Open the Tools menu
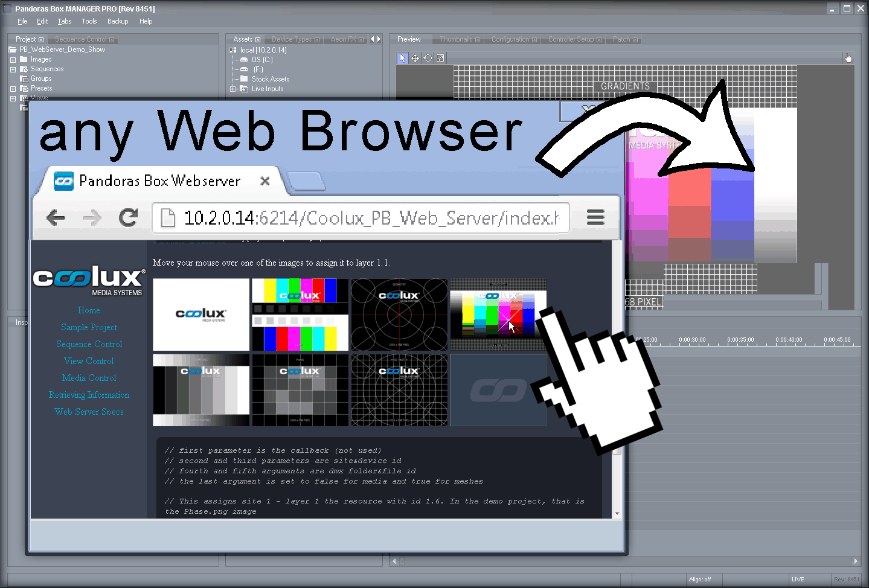Viewport: 869px width, 588px height. pos(89,21)
